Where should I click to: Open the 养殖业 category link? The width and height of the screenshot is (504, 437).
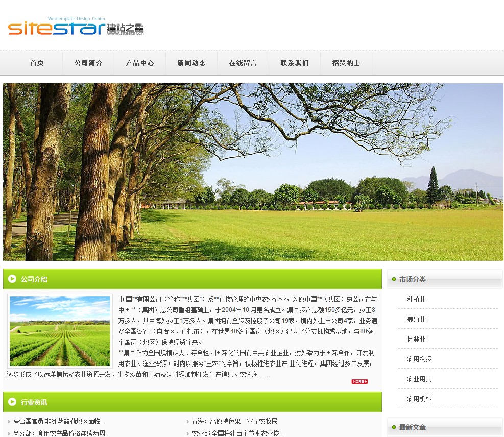[416, 320]
